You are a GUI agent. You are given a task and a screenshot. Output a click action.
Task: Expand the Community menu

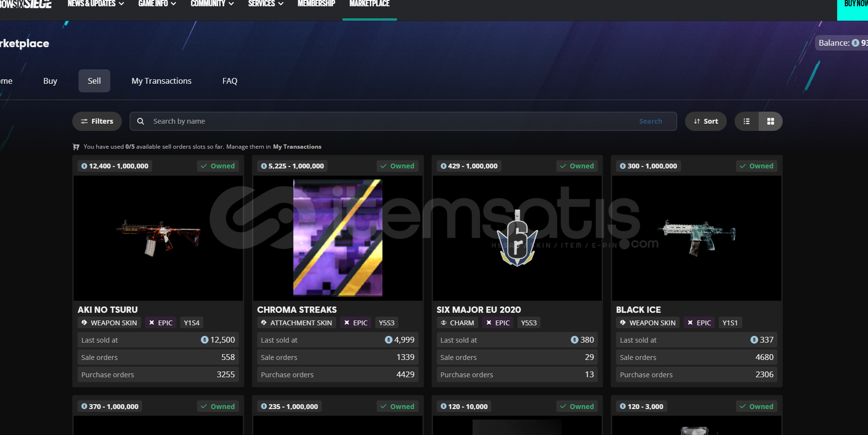[x=212, y=4]
